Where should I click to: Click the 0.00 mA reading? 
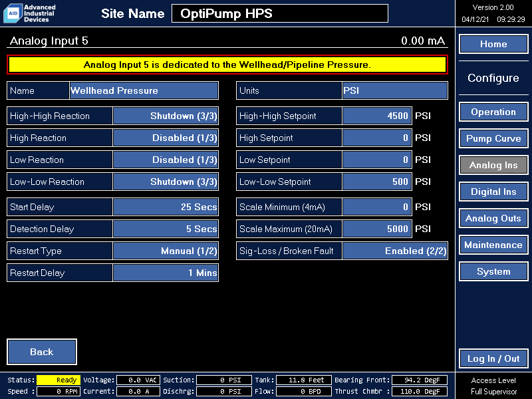[423, 41]
